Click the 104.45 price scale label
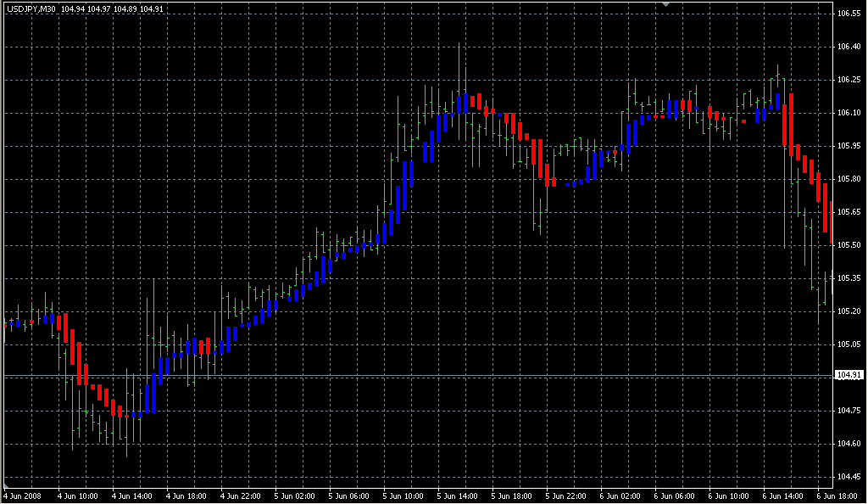 click(x=849, y=476)
